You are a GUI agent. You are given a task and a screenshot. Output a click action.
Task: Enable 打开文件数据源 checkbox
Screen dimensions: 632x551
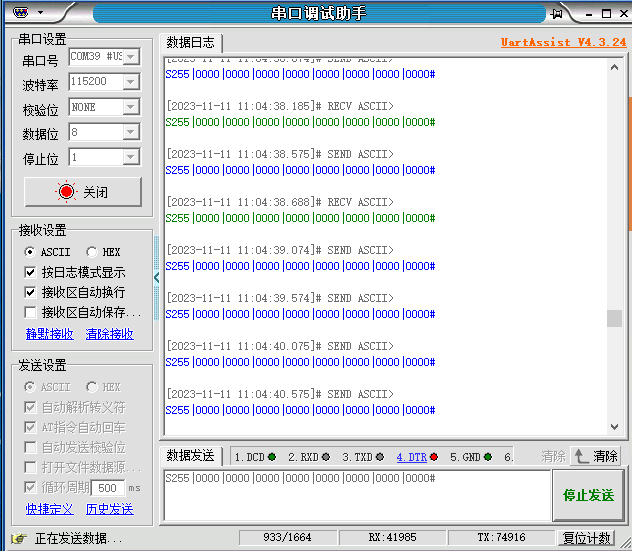(x=30, y=468)
